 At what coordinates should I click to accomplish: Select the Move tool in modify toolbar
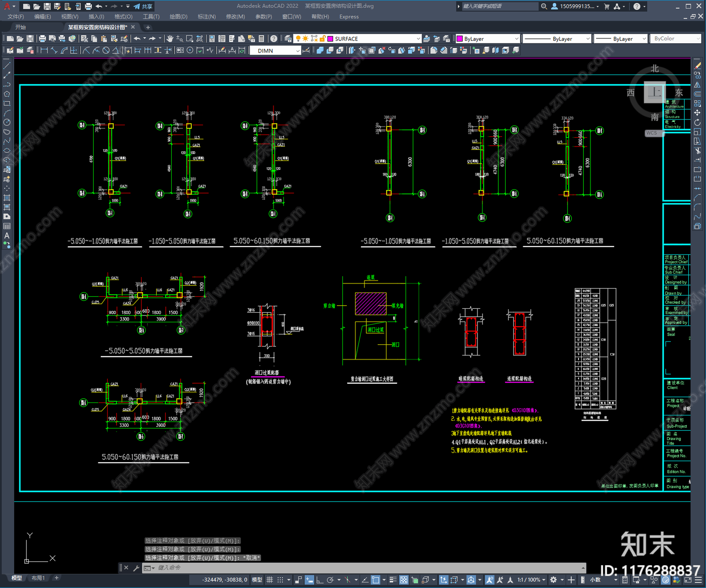pyautogui.click(x=698, y=113)
